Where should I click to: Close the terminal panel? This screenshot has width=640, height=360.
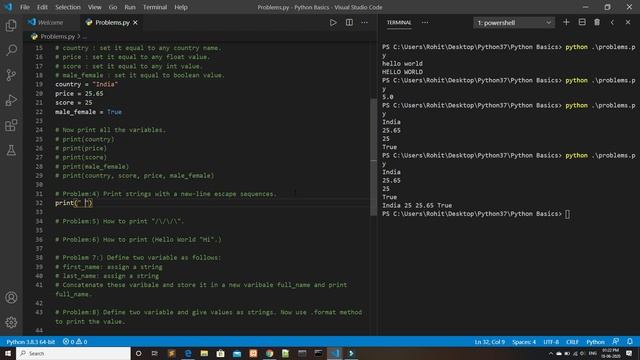628,22
